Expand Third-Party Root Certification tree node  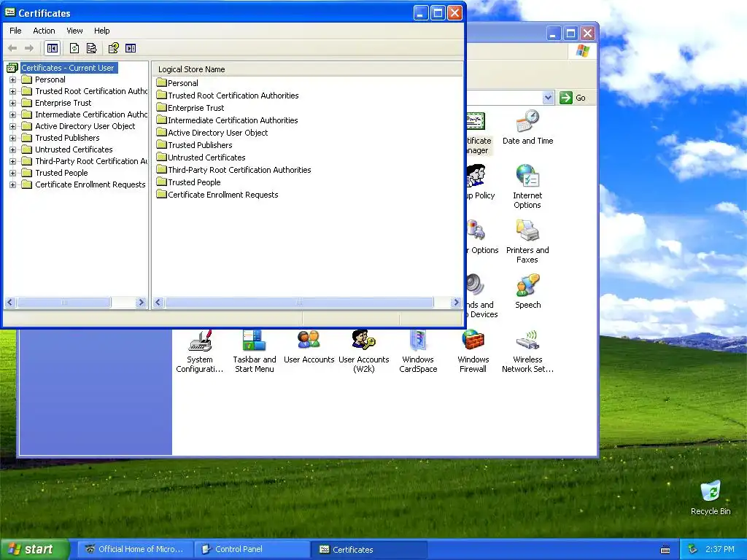[13, 161]
